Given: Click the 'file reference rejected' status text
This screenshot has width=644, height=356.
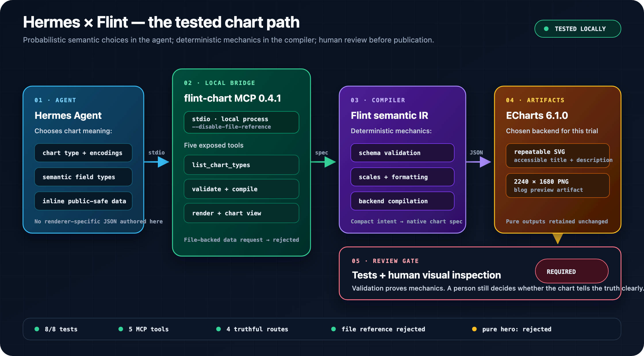Looking at the screenshot, I should point(383,329).
